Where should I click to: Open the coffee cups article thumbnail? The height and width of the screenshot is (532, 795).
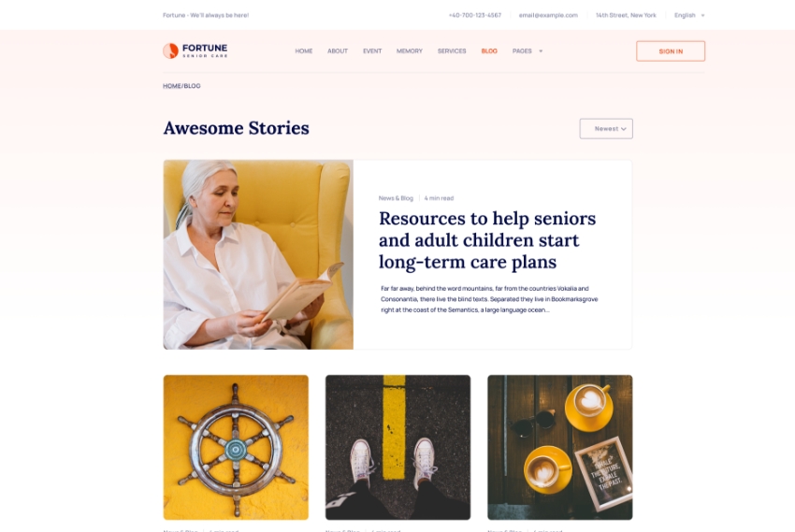[x=559, y=448]
